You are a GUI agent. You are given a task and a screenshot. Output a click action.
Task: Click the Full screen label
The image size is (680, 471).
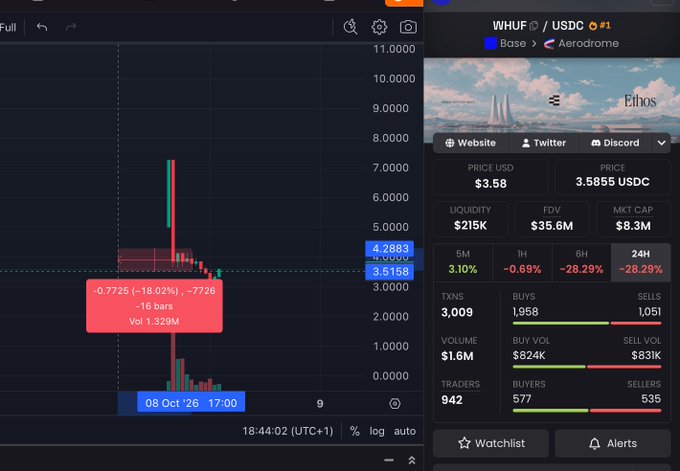[x=8, y=27]
